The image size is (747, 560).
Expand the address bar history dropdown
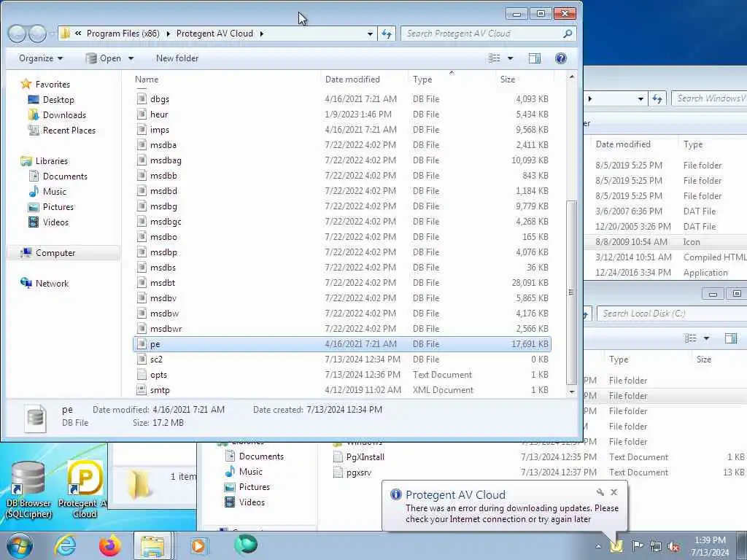tap(370, 34)
